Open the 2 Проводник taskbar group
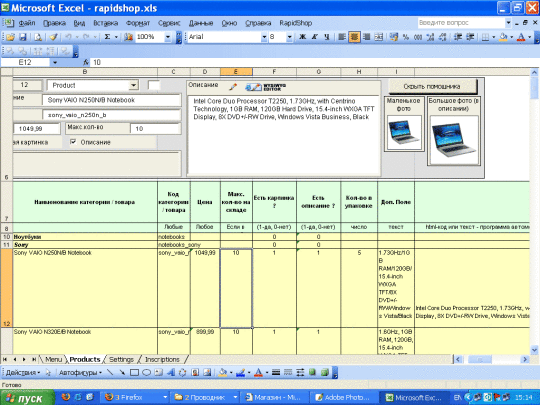This screenshot has width=540, height=405. 205,398
